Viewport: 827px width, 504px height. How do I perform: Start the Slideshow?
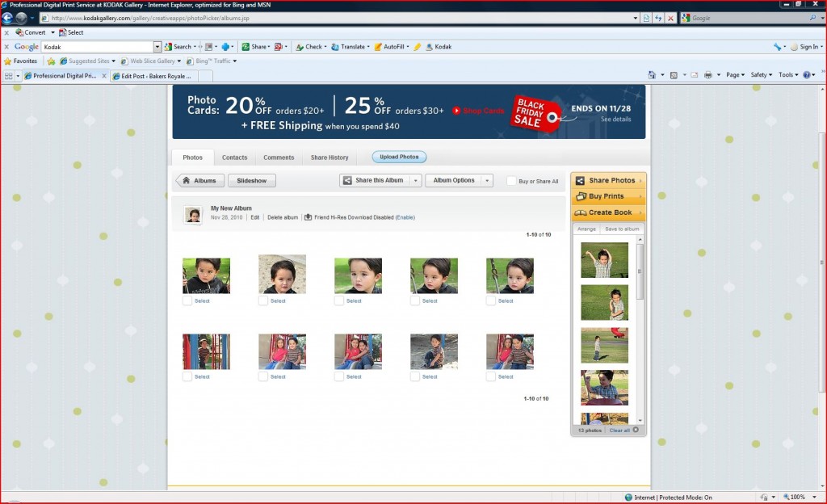(252, 181)
